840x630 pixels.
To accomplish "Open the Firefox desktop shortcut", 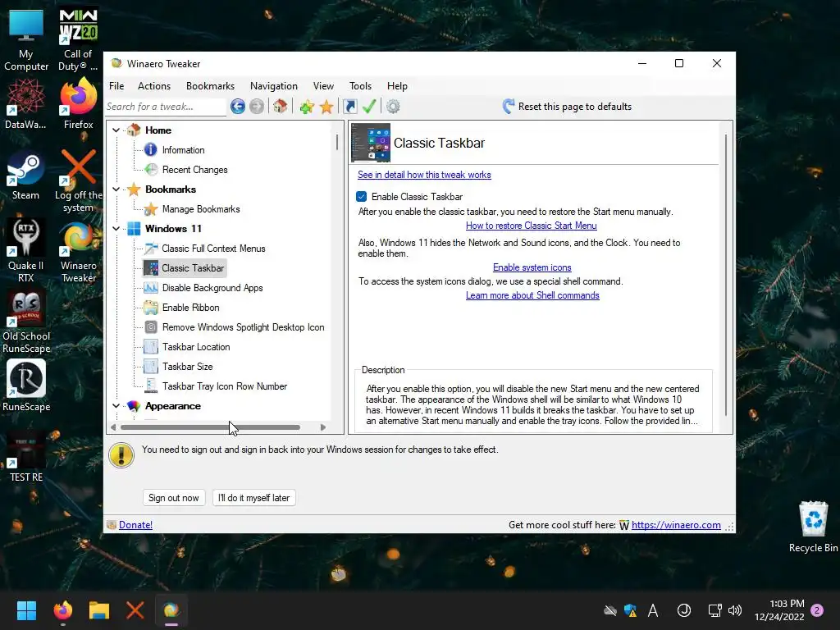I will [78, 104].
